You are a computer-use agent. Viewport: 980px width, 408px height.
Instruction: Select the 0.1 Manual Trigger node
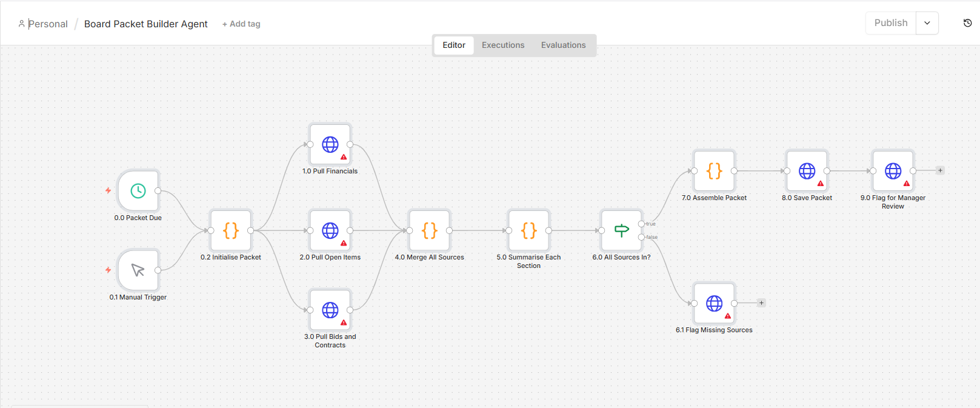pyautogui.click(x=138, y=270)
